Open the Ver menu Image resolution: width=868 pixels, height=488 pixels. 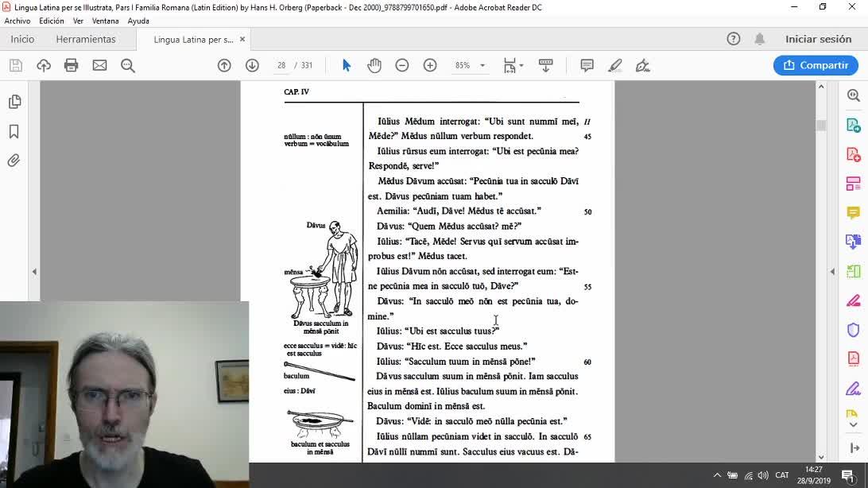(78, 21)
